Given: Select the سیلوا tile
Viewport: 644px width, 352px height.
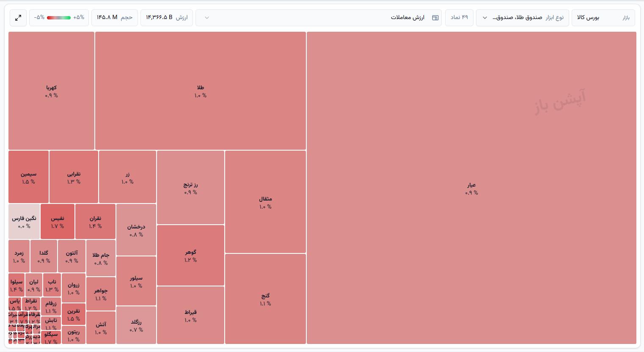Looking at the screenshot, I should click(17, 285).
